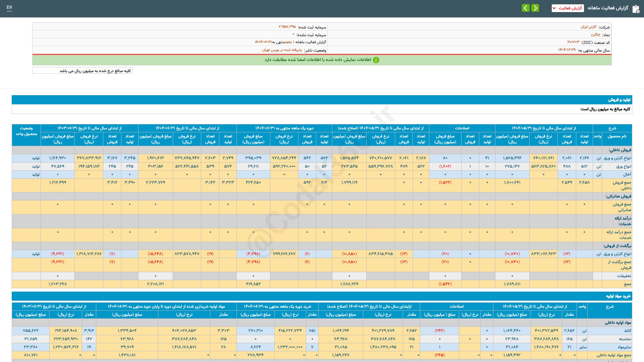Click the green left-arrow navigation button

tap(526, 8)
